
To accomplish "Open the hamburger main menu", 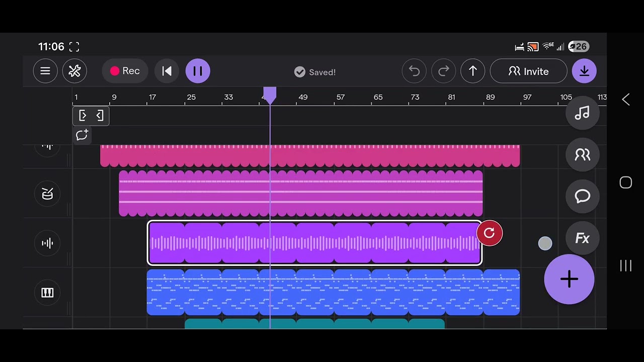I will click(45, 71).
